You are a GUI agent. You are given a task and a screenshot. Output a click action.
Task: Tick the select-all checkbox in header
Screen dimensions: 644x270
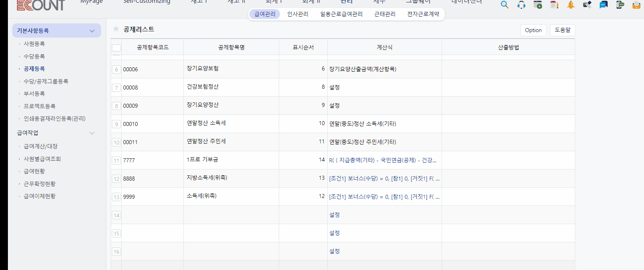pyautogui.click(x=116, y=48)
